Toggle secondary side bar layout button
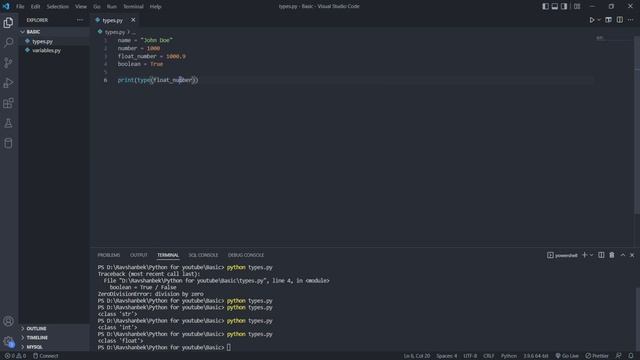The height and width of the screenshot is (360, 640). click(564, 7)
